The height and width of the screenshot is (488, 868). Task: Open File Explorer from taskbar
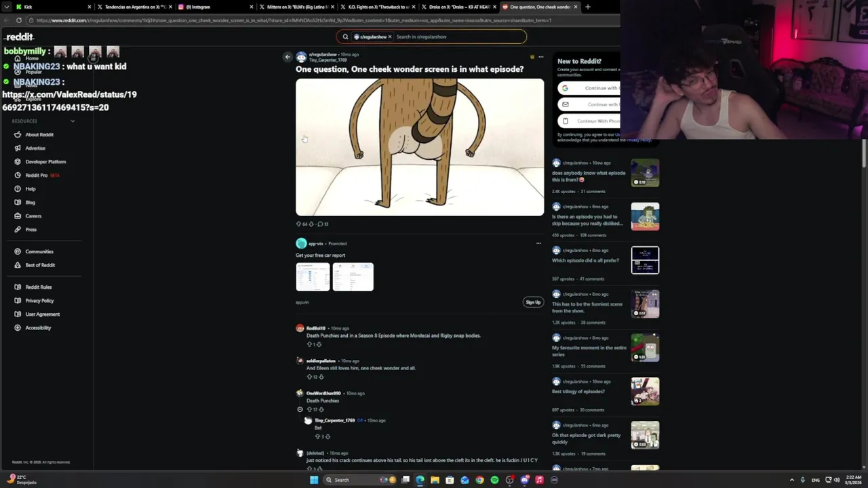(x=435, y=480)
